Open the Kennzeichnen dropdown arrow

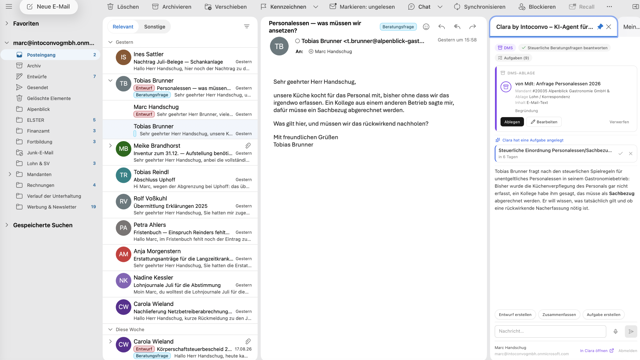316,7
